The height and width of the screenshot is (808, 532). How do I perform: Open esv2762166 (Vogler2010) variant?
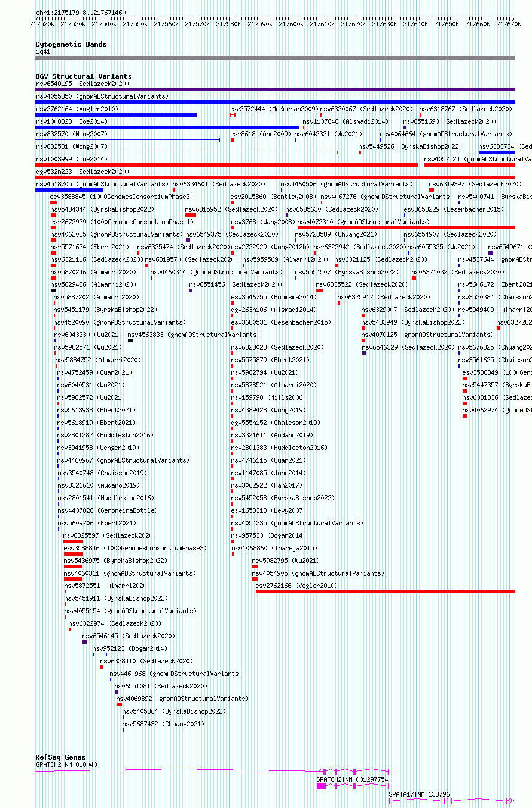point(296,586)
